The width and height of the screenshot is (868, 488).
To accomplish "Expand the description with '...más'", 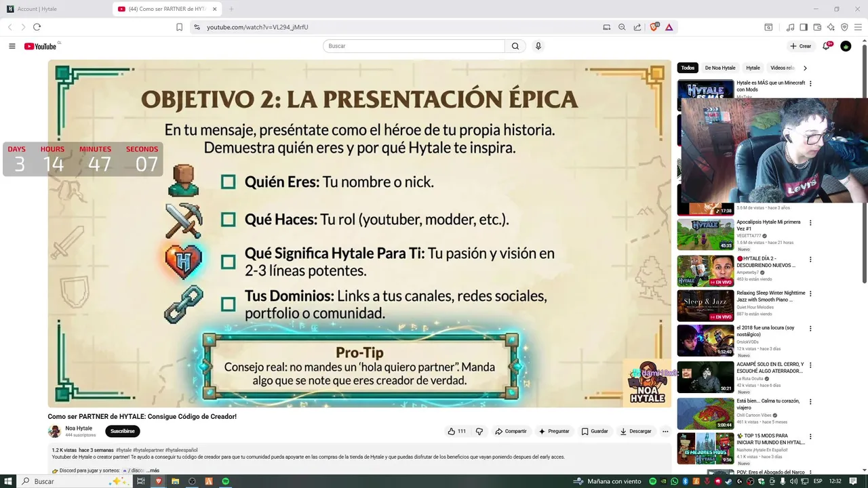I will (x=152, y=470).
